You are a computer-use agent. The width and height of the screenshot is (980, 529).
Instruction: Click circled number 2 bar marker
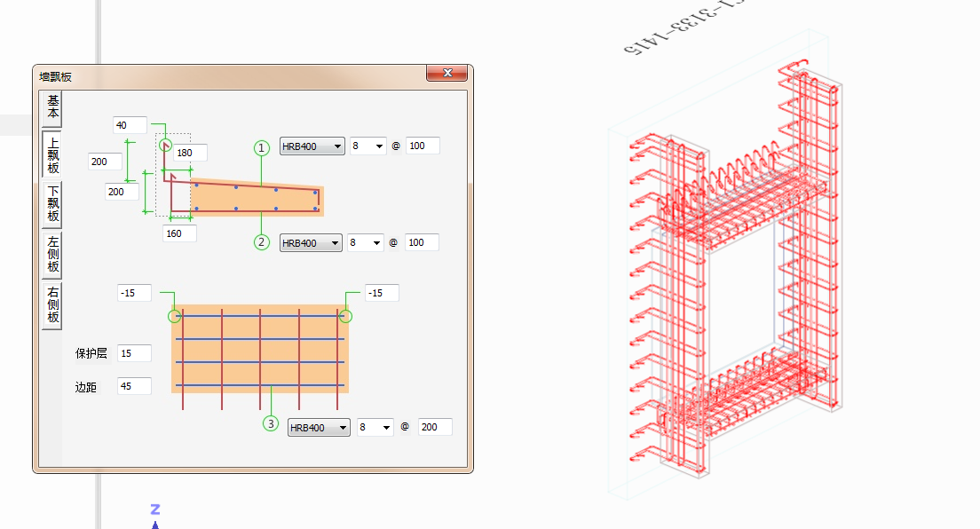[x=262, y=242]
